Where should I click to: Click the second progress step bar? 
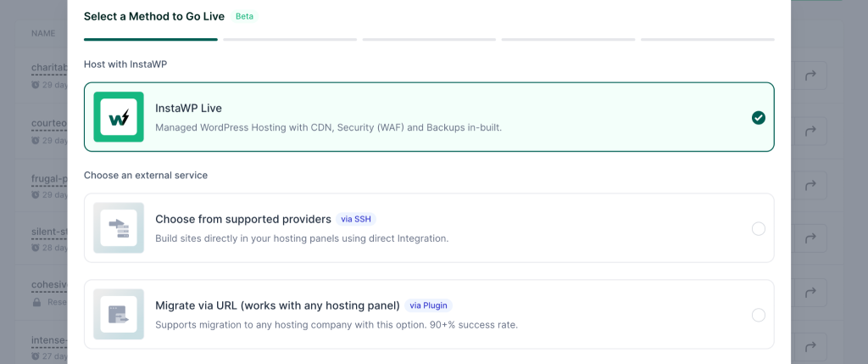tap(290, 39)
